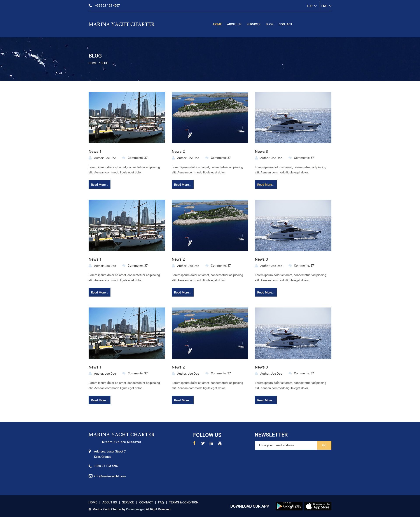Viewport: 420px width, 517px height.
Task: Click the Facebook icon under Follow Us
Action: pos(194,443)
